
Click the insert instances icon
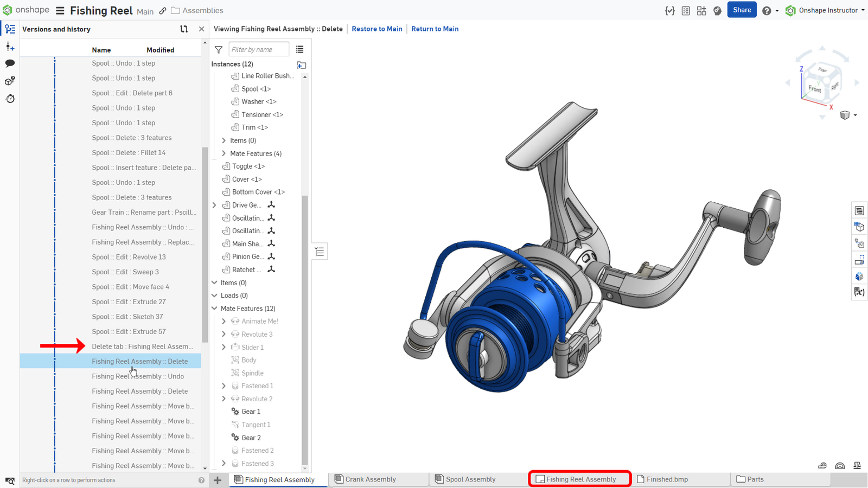(x=302, y=65)
